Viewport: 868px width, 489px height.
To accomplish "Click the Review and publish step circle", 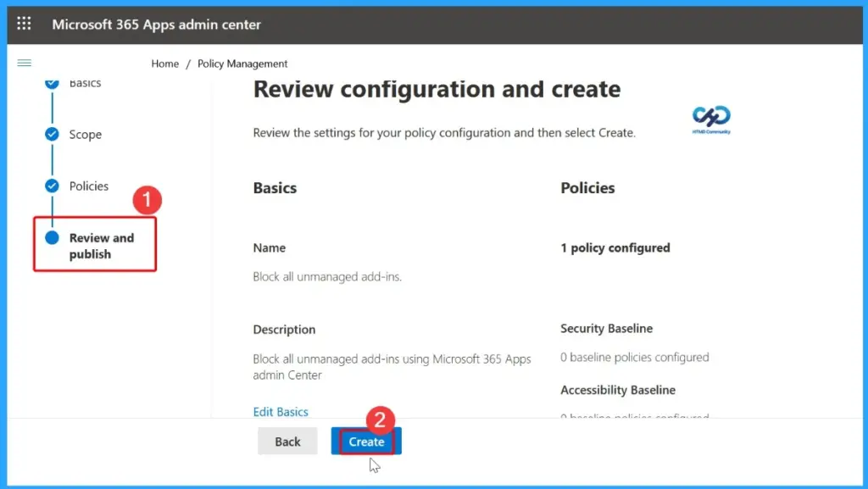I will point(52,237).
